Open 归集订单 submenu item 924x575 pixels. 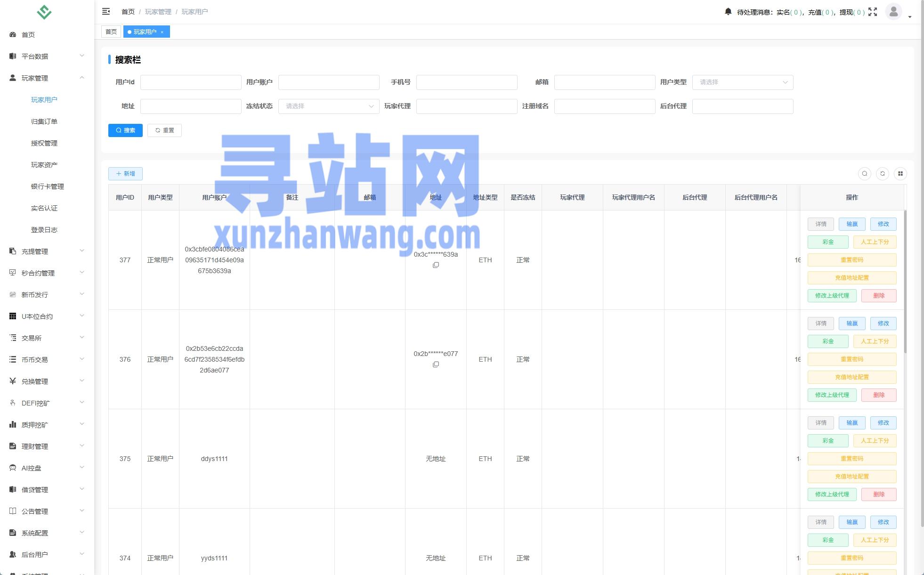point(47,121)
